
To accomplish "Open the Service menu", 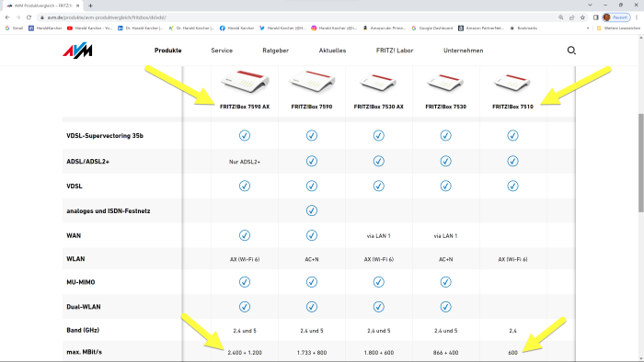I will [222, 51].
